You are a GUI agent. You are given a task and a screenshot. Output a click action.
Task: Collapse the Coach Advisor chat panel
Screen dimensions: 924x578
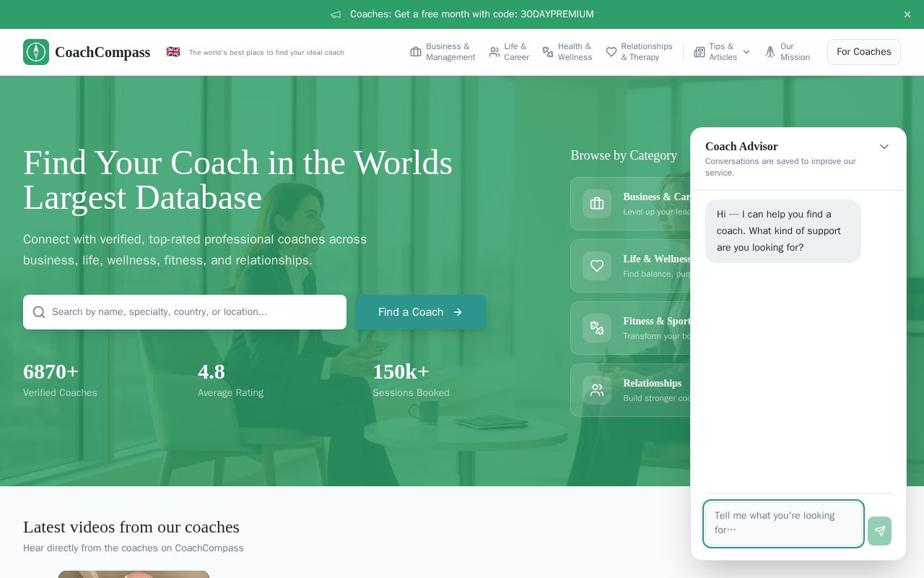884,147
